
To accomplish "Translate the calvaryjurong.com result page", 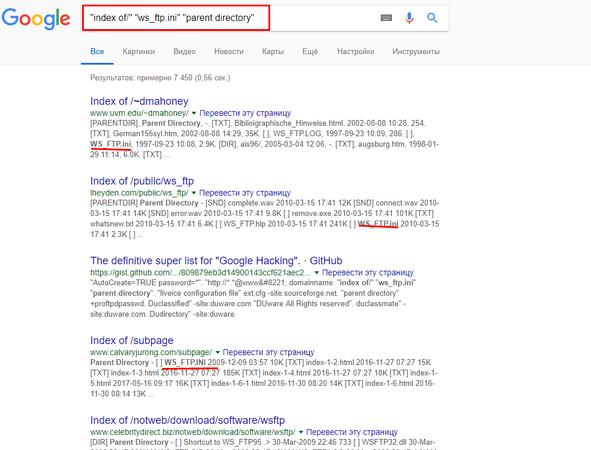I will pos(268,352).
